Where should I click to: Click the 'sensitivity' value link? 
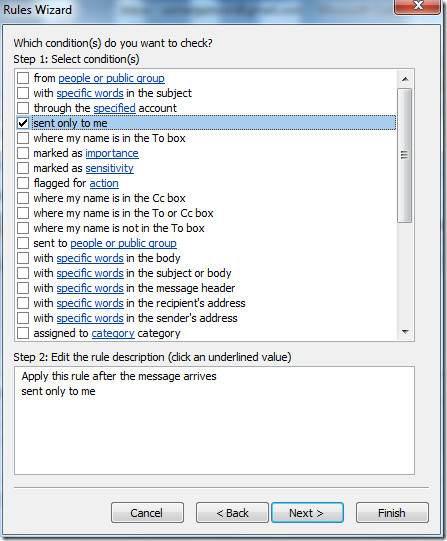tap(109, 168)
